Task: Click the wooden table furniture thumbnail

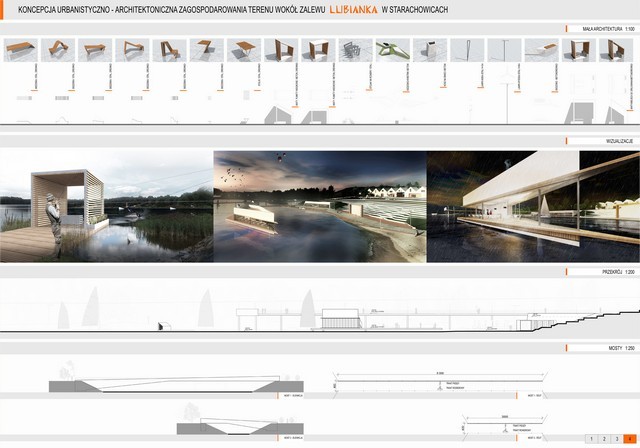Action: 244,50
